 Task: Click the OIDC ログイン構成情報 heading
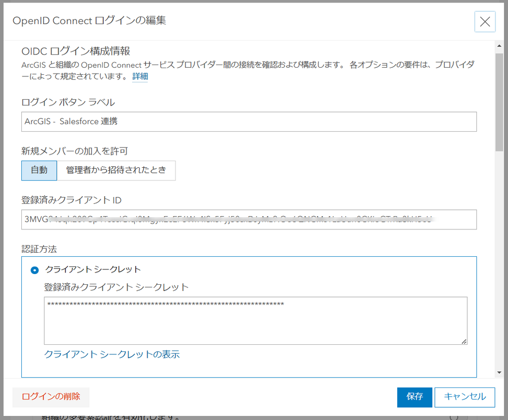click(76, 51)
